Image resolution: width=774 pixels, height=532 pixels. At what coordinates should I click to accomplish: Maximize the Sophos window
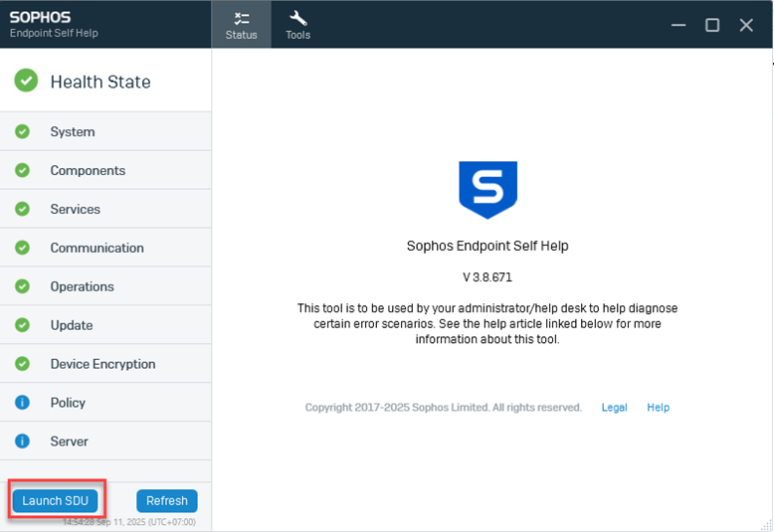711,25
